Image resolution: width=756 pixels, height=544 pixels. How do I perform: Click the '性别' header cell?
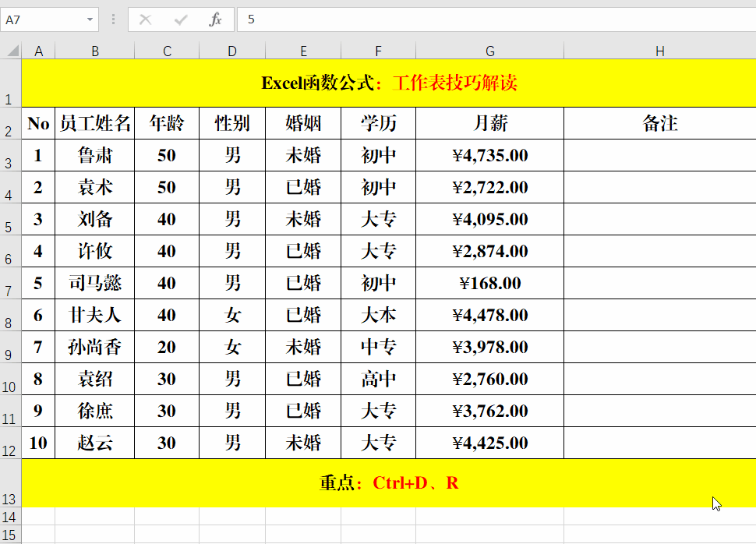[x=232, y=123]
